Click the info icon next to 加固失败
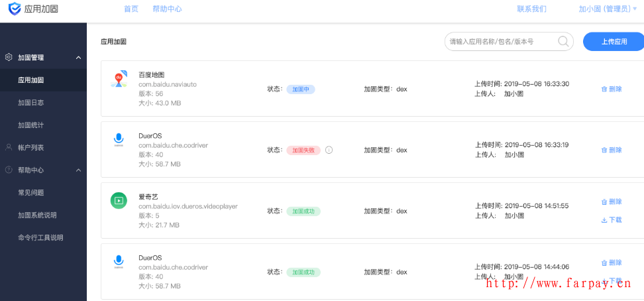Image resolution: width=644 pixels, height=301 pixels. pyautogui.click(x=329, y=150)
